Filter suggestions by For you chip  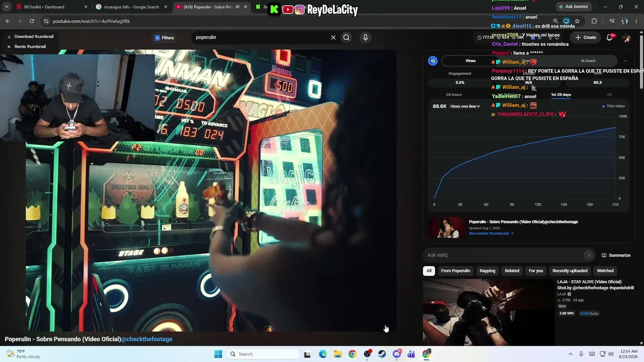(536, 270)
